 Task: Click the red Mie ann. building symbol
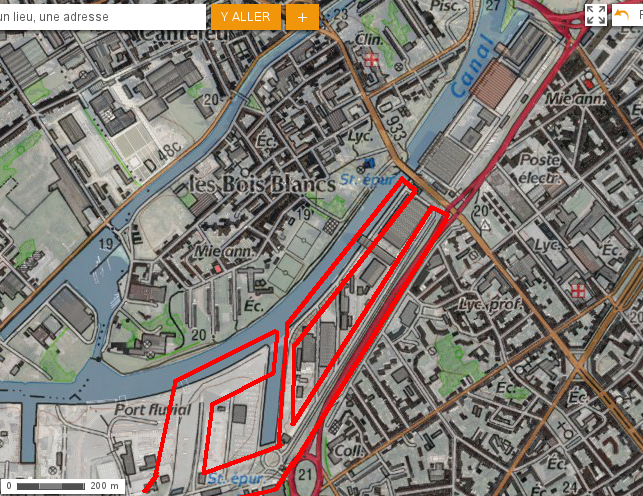[218, 269]
